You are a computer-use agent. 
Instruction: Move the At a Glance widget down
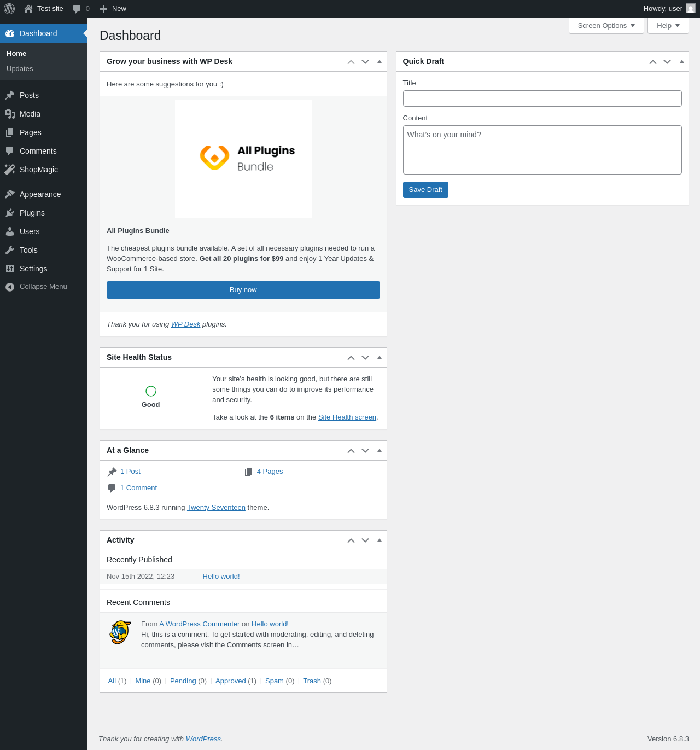point(365,451)
